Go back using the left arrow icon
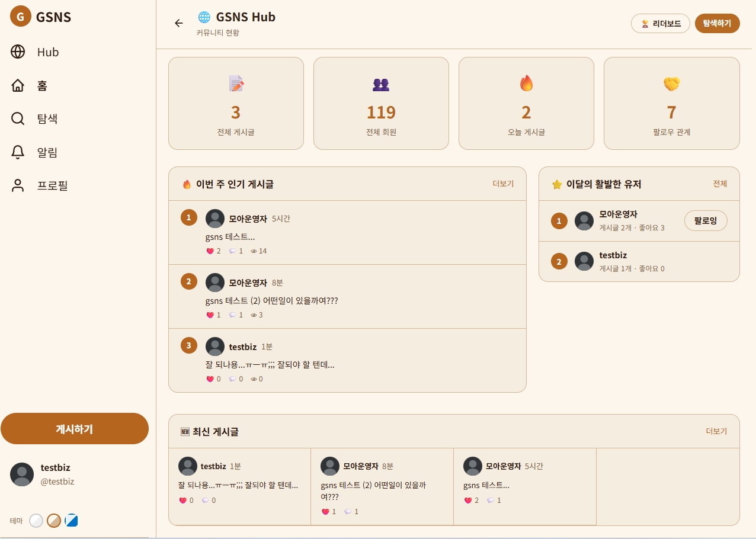Viewport: 756px width, 539px height. point(179,23)
